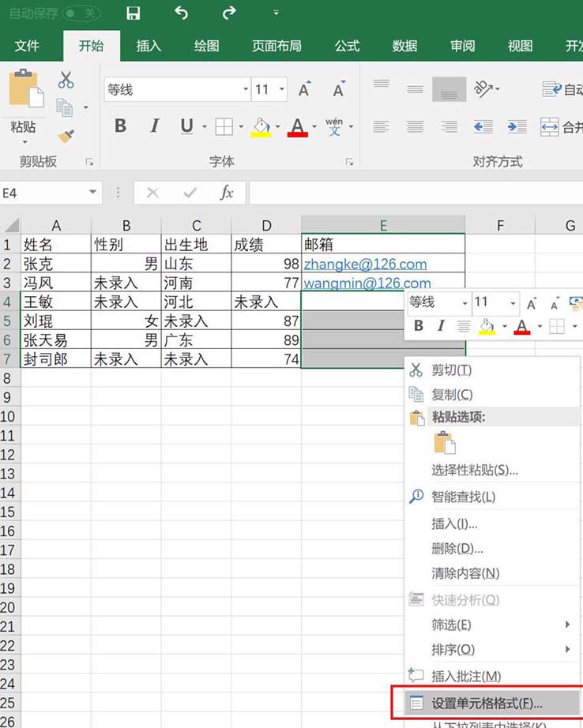Click the formula bar input area
Viewport: 583px width, 728px height.
pyautogui.click(x=416, y=192)
